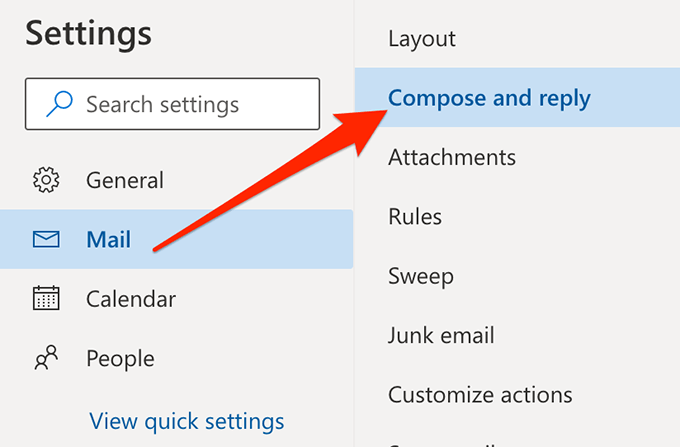Viewport: 680px width, 447px height.
Task: Select the Mail settings category
Action: coord(109,240)
